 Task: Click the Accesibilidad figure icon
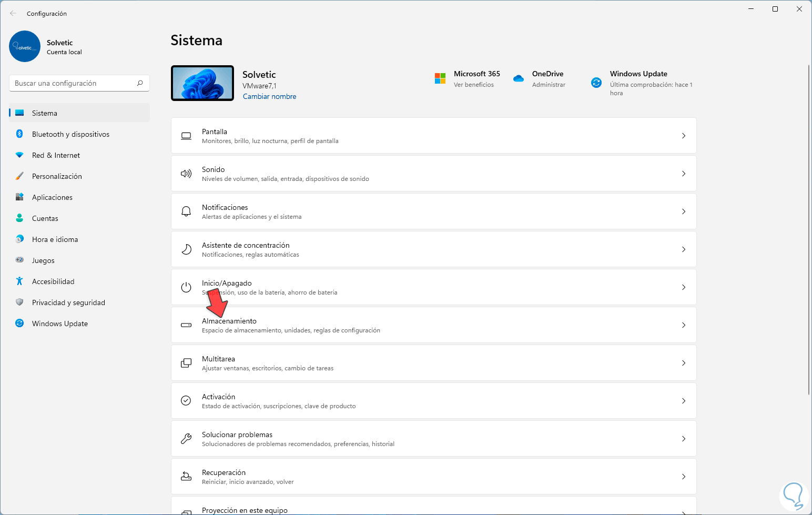[x=19, y=281]
